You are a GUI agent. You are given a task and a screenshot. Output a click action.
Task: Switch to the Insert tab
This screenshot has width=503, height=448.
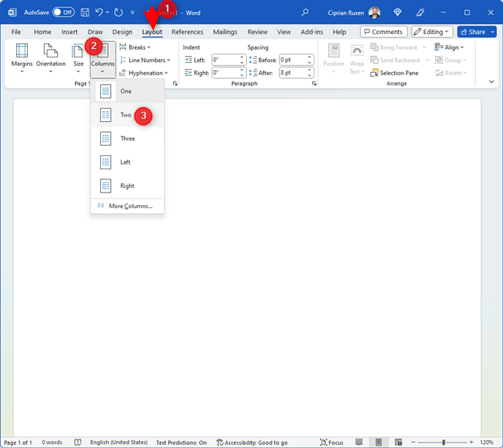[69, 32]
